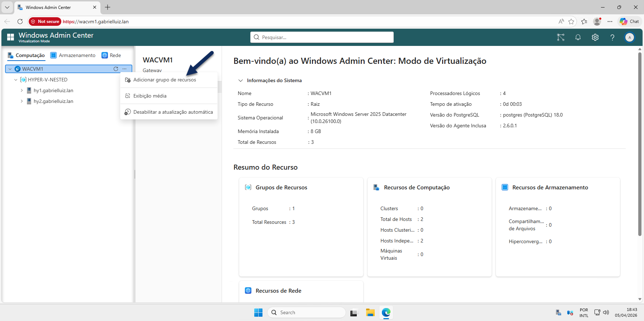The width and height of the screenshot is (644, 321).
Task: Click the refresh icon on WACVM1 row
Action: pyautogui.click(x=116, y=69)
